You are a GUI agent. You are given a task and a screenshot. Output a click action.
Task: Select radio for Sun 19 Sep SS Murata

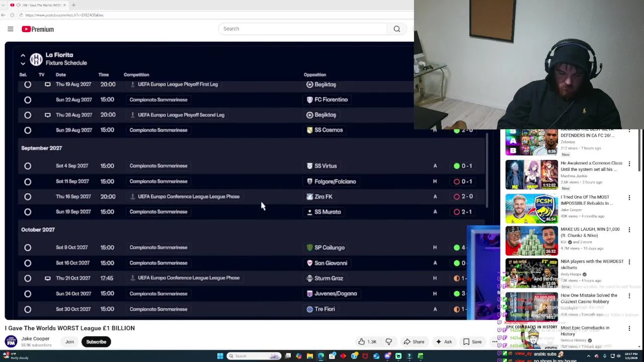point(28,212)
